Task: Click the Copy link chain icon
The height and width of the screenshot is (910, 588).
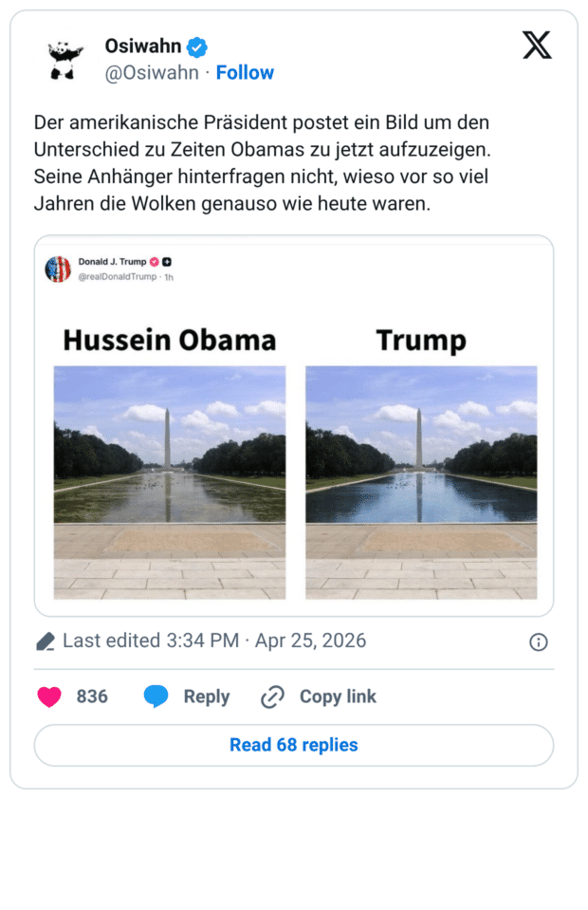Action: [x=271, y=696]
